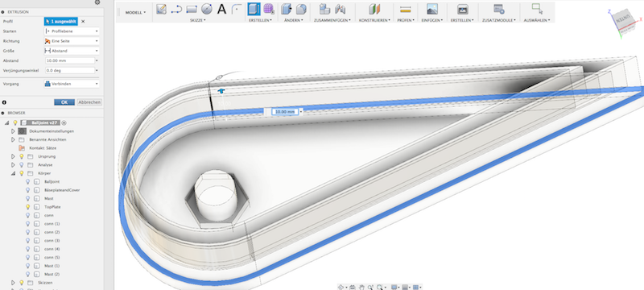Click the 10.00 mm viewport distance field

tap(285, 112)
